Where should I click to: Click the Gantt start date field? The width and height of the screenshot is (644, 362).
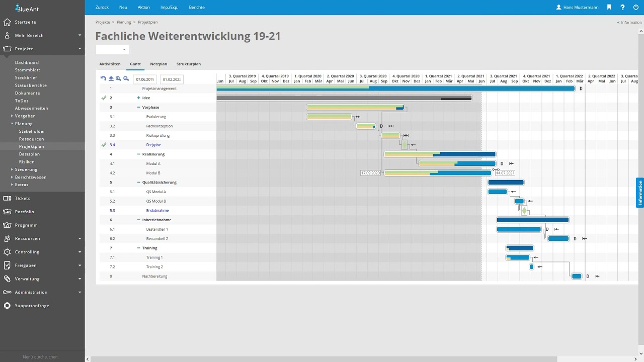click(144, 79)
